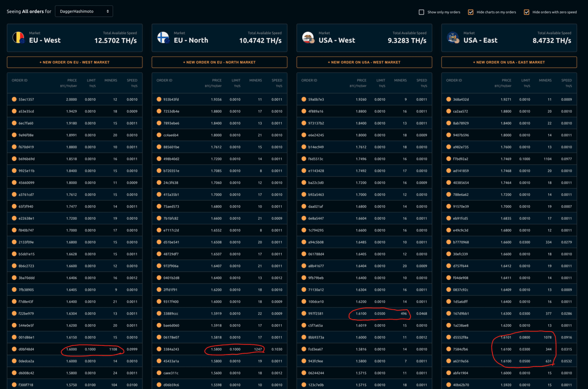The width and height of the screenshot is (588, 389).
Task: Click the orange icon of order 59a0b7e3
Action: tap(304, 100)
